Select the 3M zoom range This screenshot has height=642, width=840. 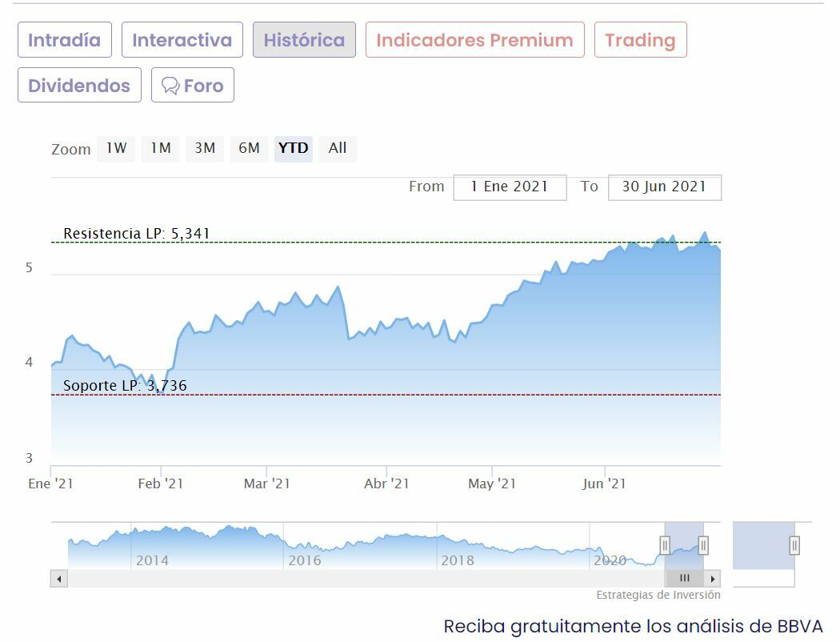click(x=205, y=148)
